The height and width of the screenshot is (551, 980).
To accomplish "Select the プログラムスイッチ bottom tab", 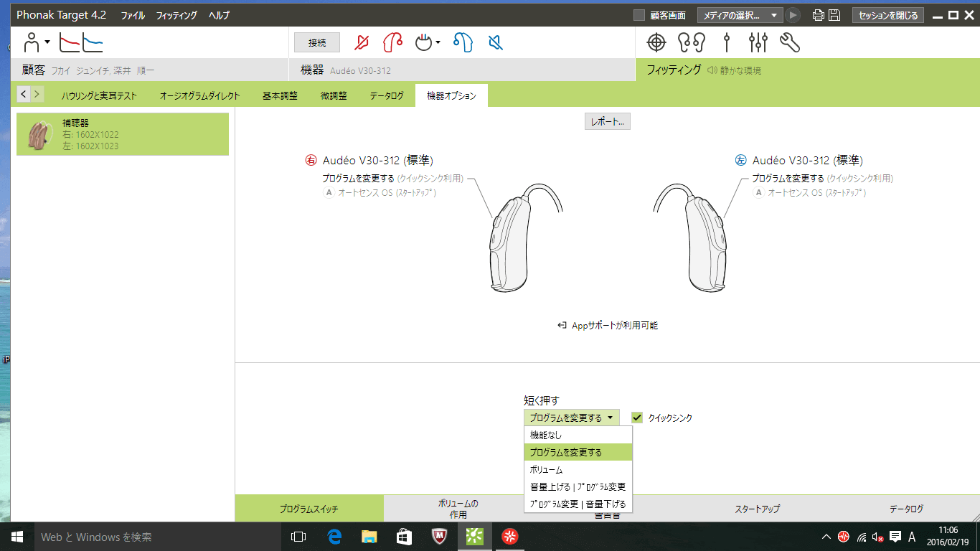I will click(x=309, y=509).
